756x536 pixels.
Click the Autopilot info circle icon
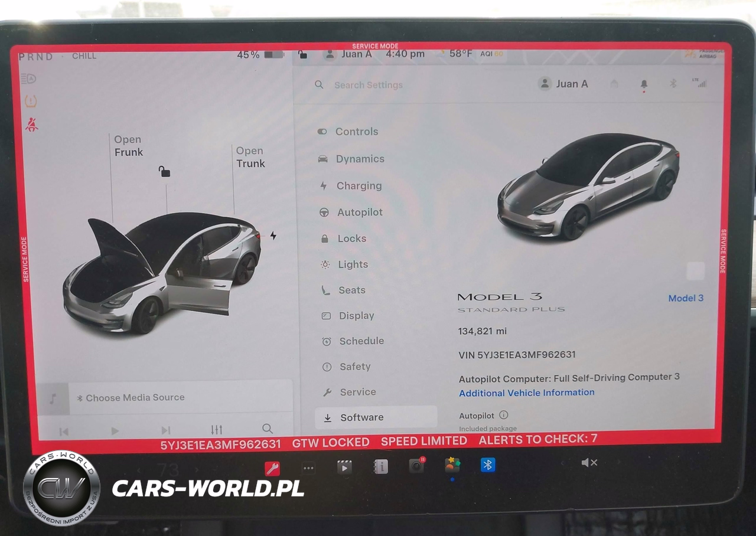click(503, 415)
